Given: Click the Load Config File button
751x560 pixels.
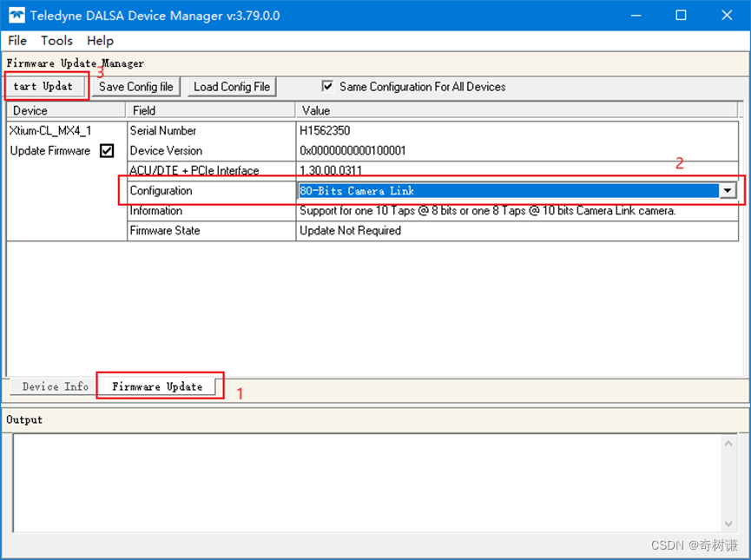Looking at the screenshot, I should pyautogui.click(x=231, y=87).
